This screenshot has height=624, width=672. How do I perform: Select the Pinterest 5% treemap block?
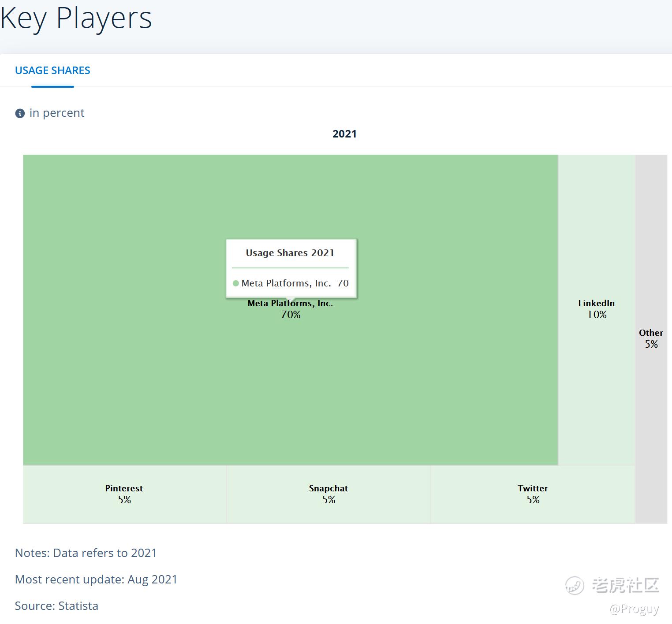124,494
